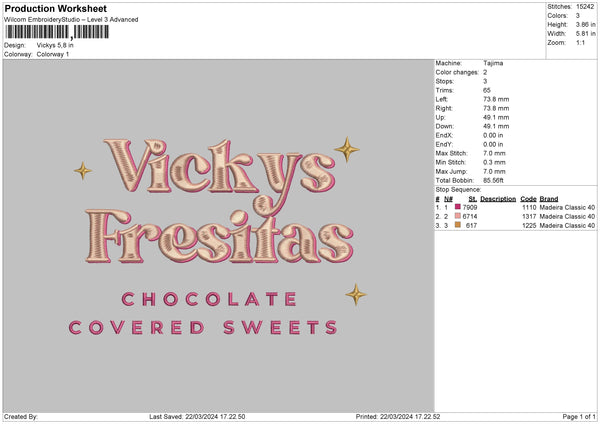Click the Max Stitch value 7.0 mm
Viewport: 600px width, 424px height.
494,153
